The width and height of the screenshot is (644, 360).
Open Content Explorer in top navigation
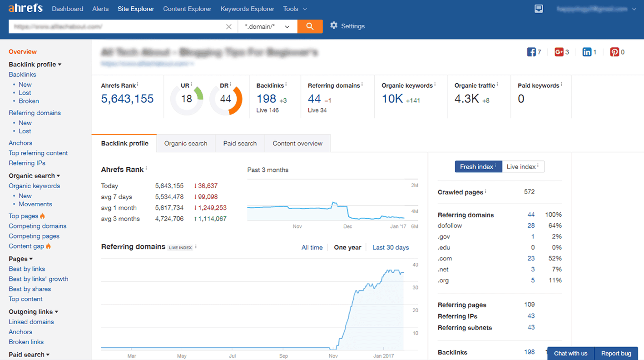(188, 9)
